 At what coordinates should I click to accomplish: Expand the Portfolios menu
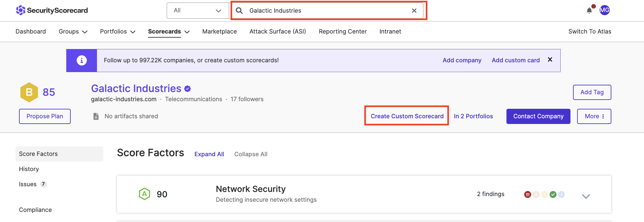point(118,31)
